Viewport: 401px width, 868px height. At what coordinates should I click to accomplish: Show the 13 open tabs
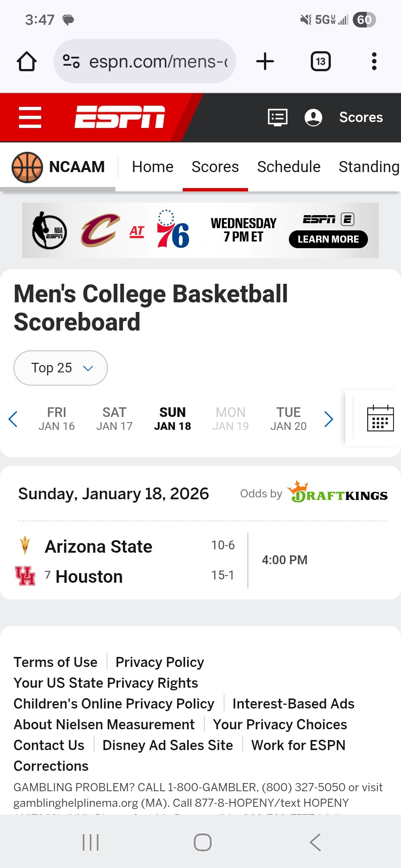point(320,61)
